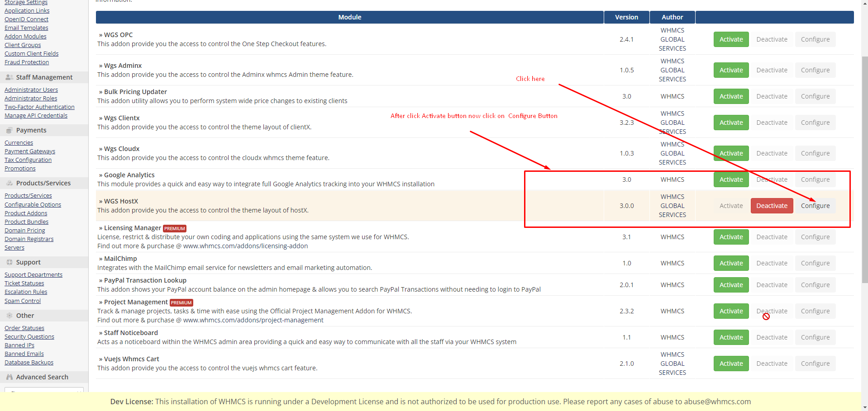Click the Module column header
The width and height of the screenshot is (868, 411).
[349, 17]
